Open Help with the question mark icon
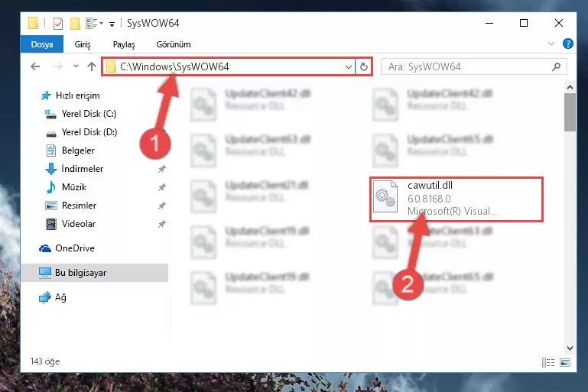Image resolution: width=588 pixels, height=392 pixels. click(x=568, y=44)
